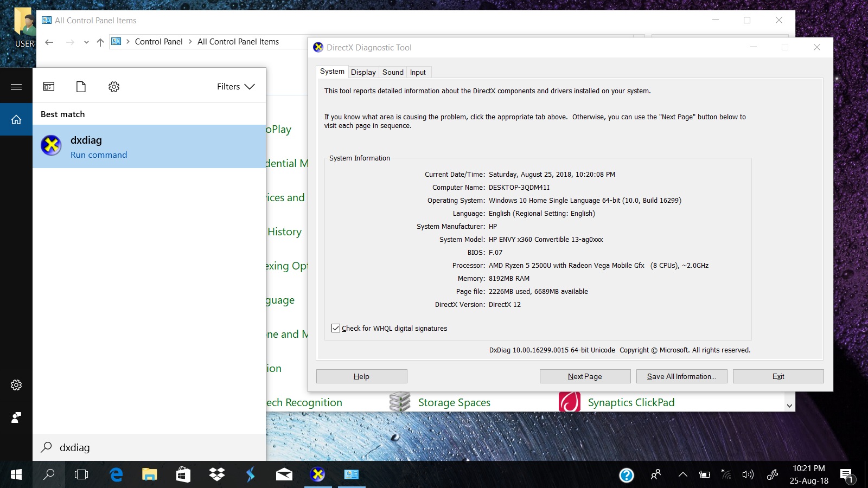Open Dropbox from the taskbar
This screenshot has height=488, width=868.
(x=216, y=474)
